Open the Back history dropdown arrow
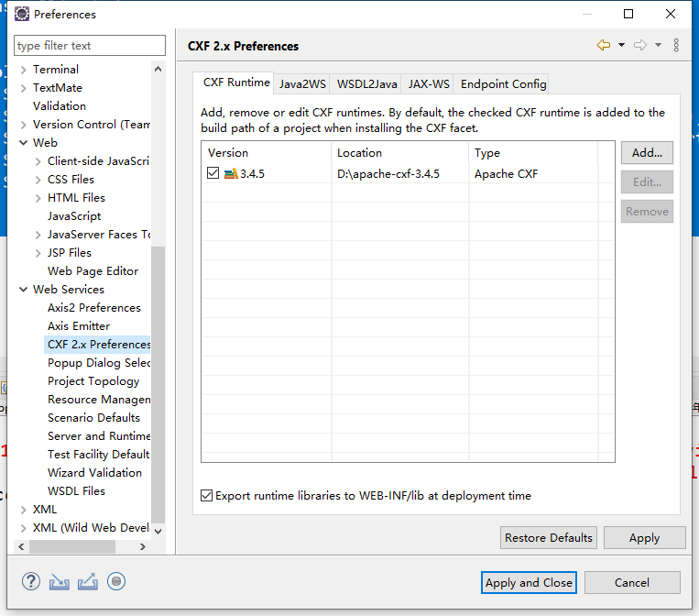This screenshot has width=699, height=616. 621,45
